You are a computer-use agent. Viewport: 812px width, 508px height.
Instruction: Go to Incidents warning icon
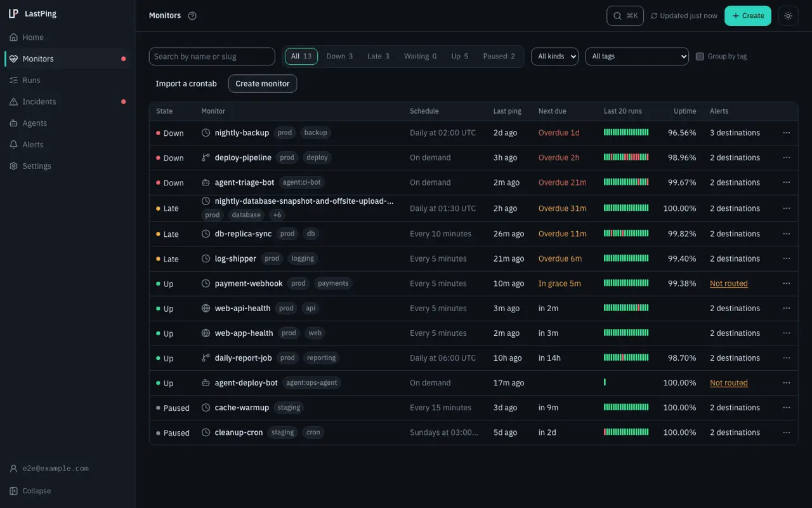tap(13, 102)
